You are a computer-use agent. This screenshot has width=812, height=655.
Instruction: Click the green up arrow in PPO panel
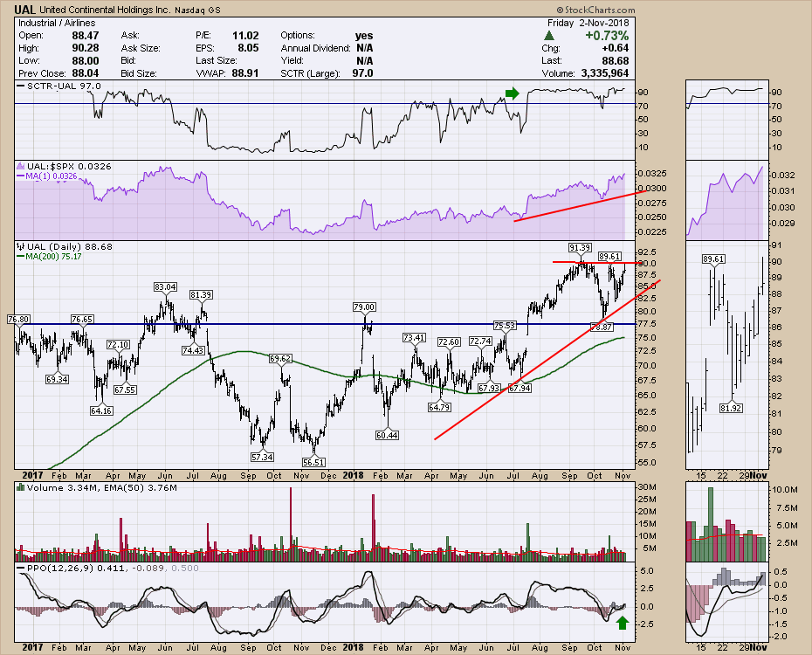coord(620,623)
